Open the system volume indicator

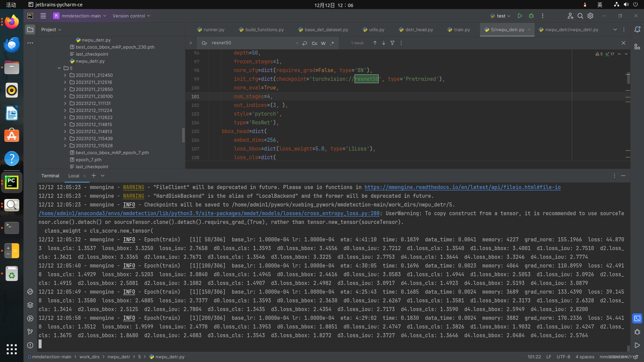coord(626,5)
